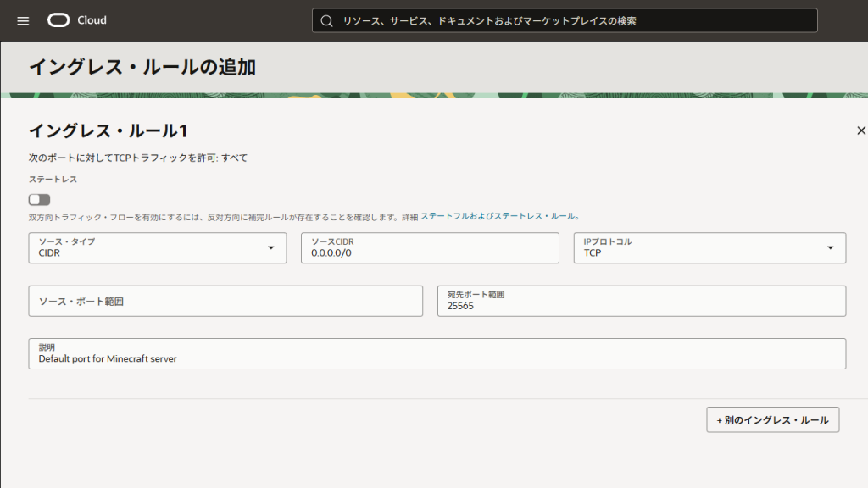868x488 pixels.
Task: Click the 説明 field with Minecraft text
Action: point(437,353)
